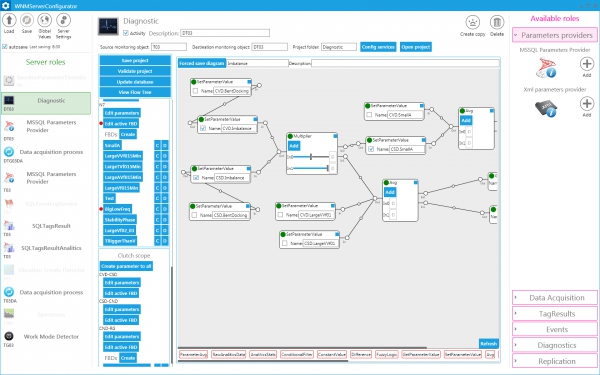Click the application gear icon in title bar
The width and height of the screenshot is (600, 375).
(5, 5)
